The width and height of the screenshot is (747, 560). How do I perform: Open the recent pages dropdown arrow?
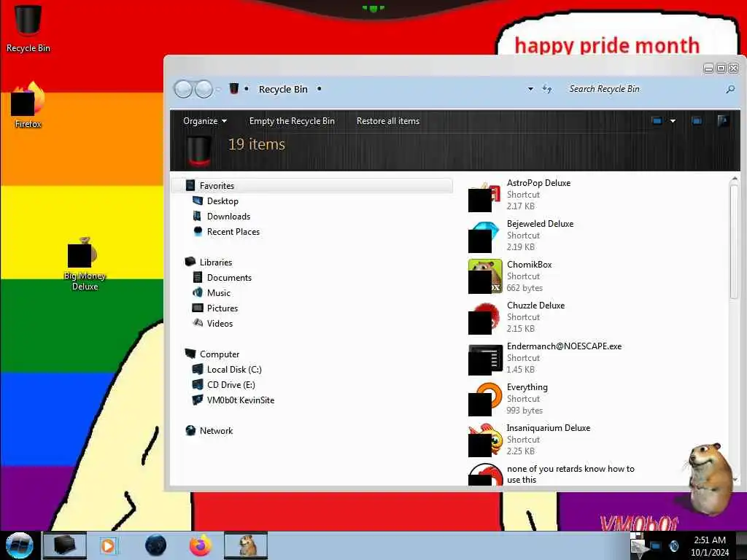click(x=218, y=90)
